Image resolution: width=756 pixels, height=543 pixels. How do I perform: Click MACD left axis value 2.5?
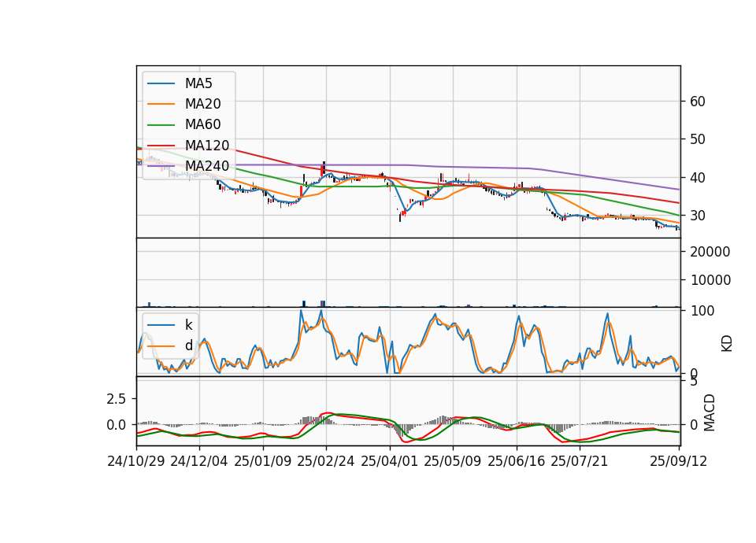tap(117, 399)
